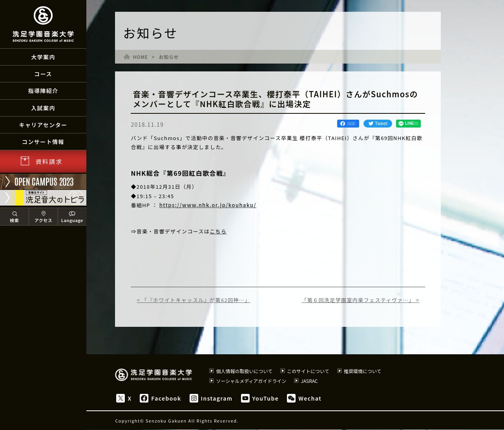Click the arrow icon beside ソーシャルメディアガイドライン
Image resolution: width=504 pixels, height=430 pixels.
coord(212,381)
